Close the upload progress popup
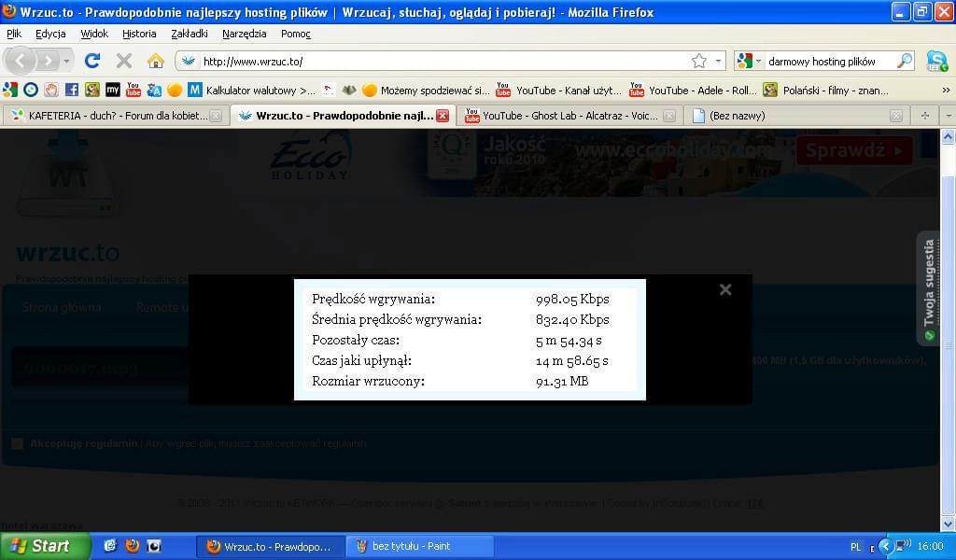 pos(725,289)
